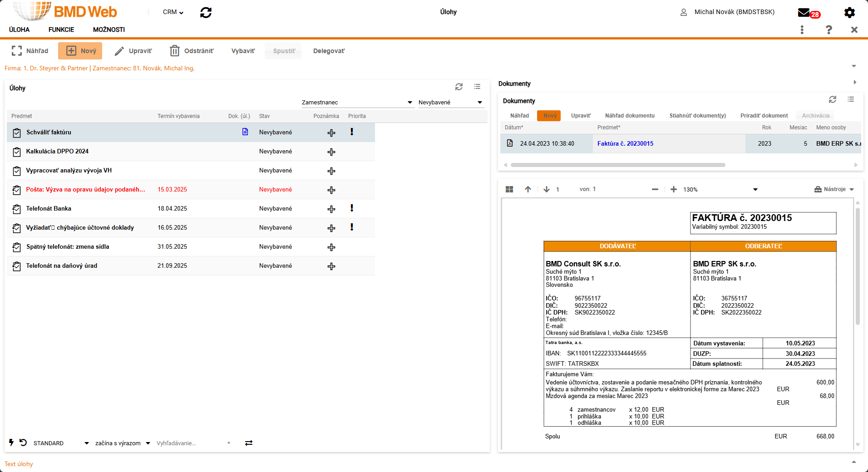Open the settings gear icon
The image size is (868, 472).
849,13
